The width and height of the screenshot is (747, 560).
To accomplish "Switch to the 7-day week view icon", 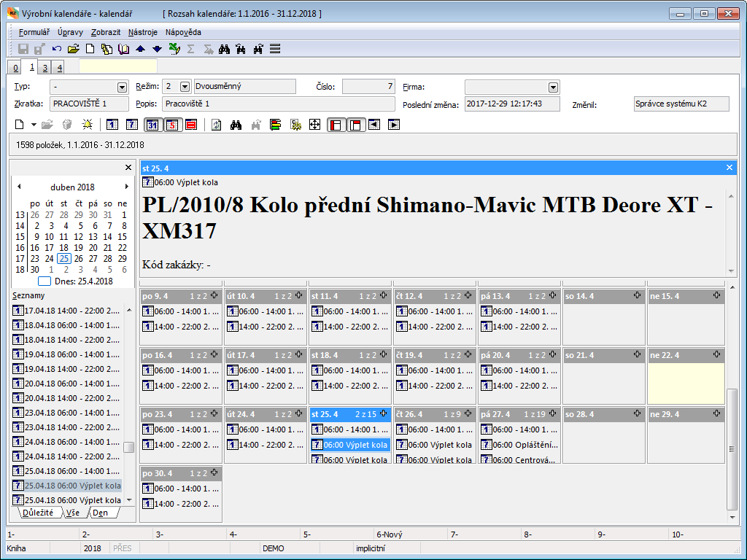I will 132,125.
